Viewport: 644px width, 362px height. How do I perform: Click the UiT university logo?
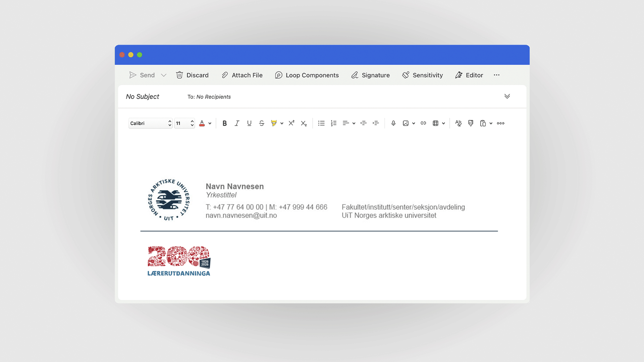coord(169,200)
